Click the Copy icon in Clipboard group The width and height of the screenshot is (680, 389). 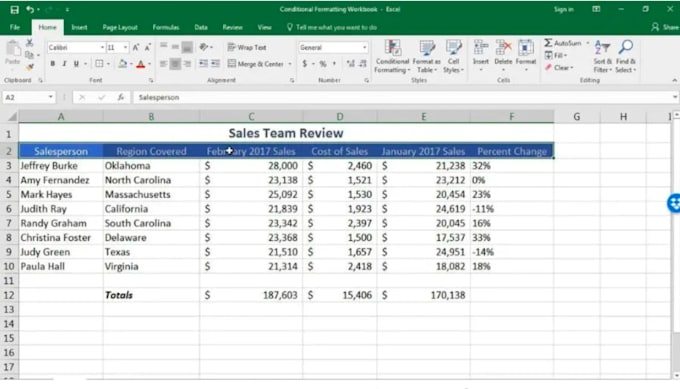[x=29, y=55]
